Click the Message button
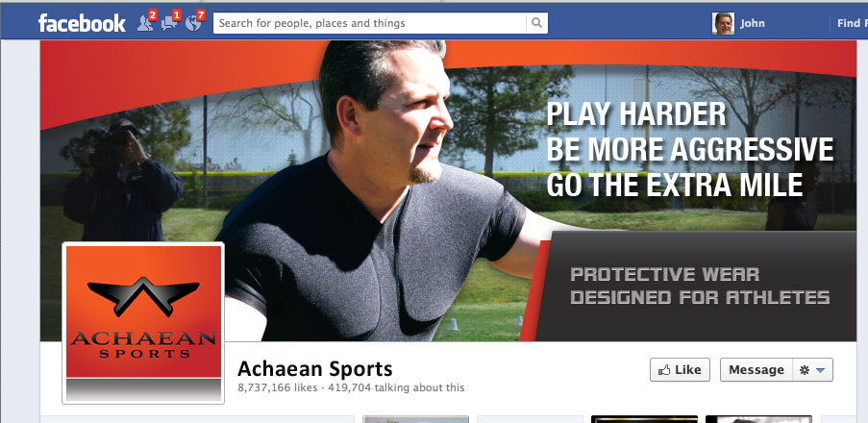This screenshot has height=423, width=868. click(x=756, y=370)
